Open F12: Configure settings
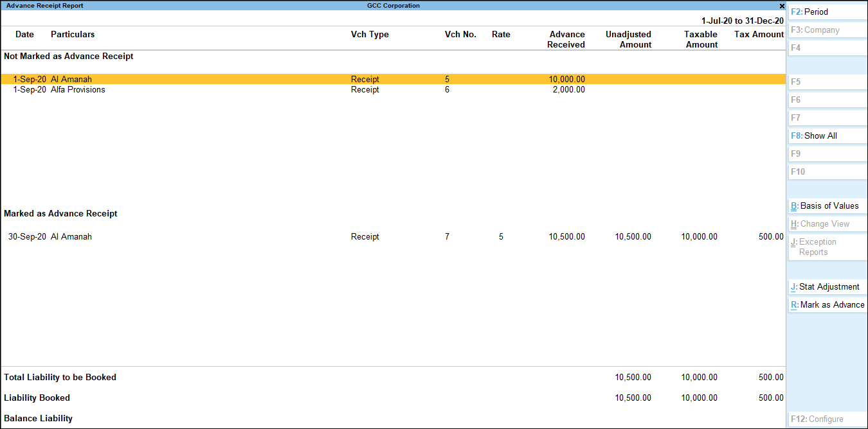The width and height of the screenshot is (868, 429). (x=827, y=419)
